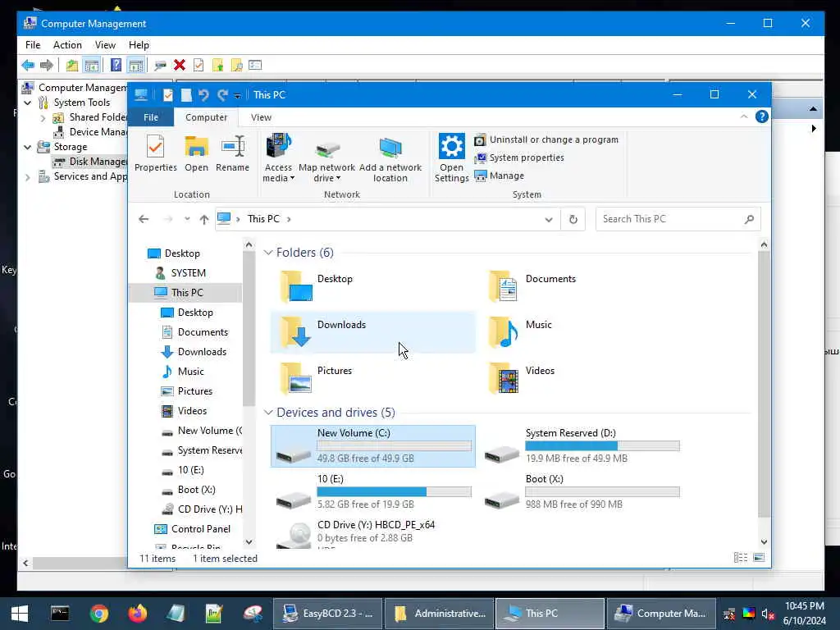Click Boot (X:) in the navigation pane
The height and width of the screenshot is (630, 840).
(x=196, y=490)
